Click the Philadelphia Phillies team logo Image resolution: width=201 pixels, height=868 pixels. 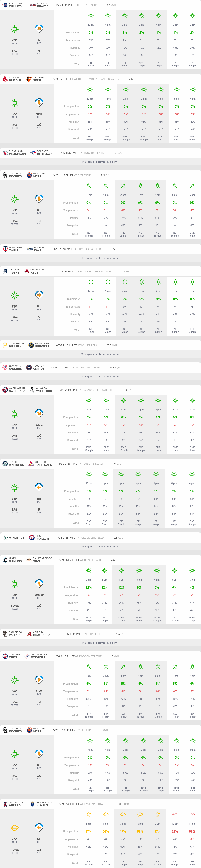click(x=5, y=5)
